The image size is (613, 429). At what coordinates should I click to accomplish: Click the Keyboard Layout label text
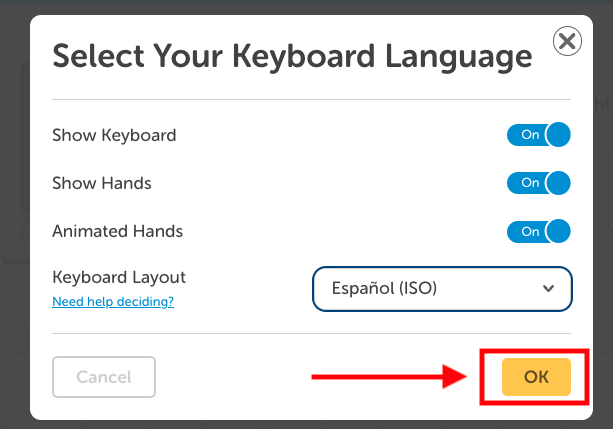click(x=119, y=277)
